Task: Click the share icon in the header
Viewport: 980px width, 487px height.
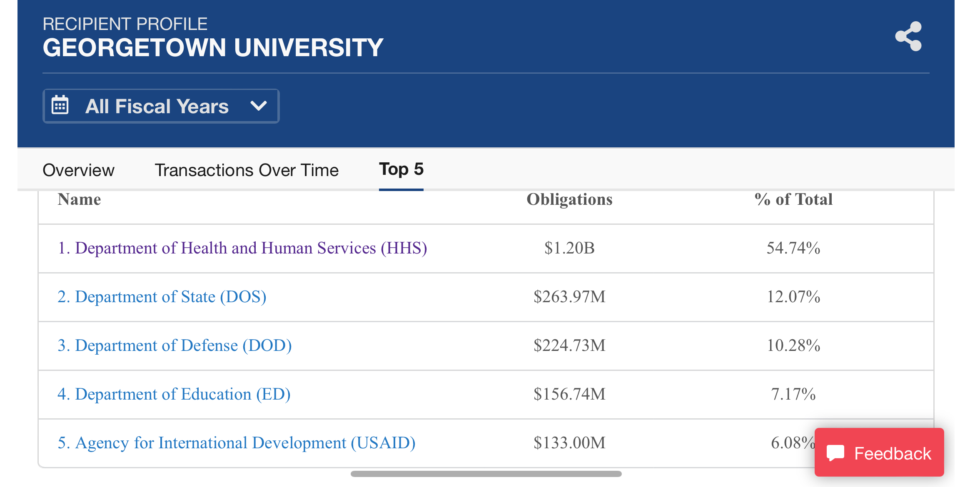Action: pos(908,36)
